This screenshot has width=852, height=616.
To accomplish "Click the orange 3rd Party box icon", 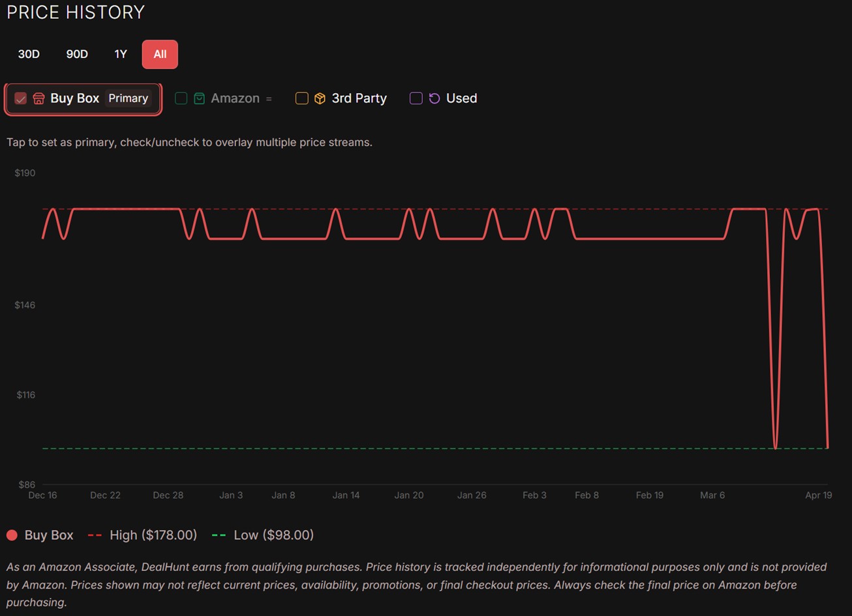I will point(320,98).
